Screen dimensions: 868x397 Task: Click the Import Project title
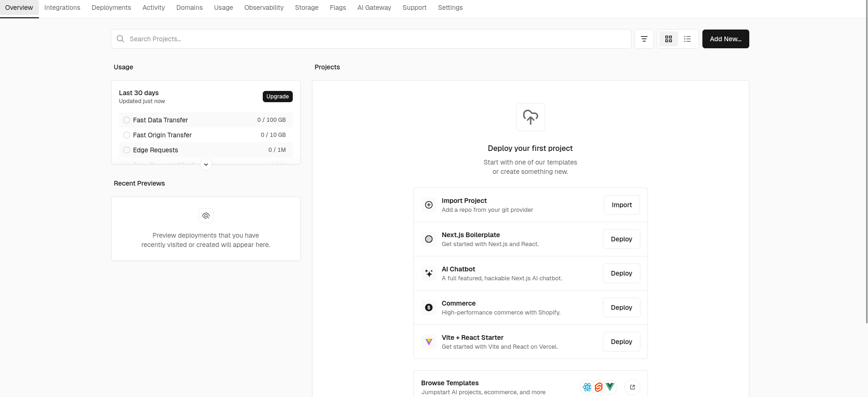(464, 201)
